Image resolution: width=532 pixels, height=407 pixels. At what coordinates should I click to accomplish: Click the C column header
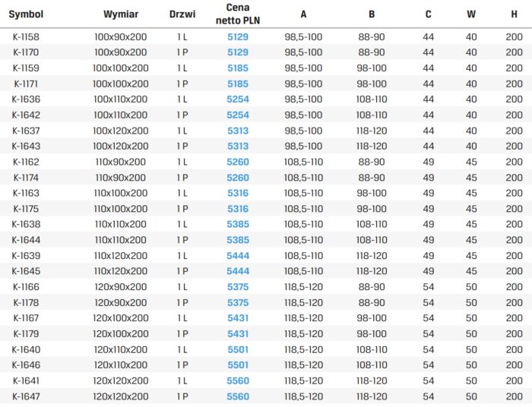pos(428,14)
